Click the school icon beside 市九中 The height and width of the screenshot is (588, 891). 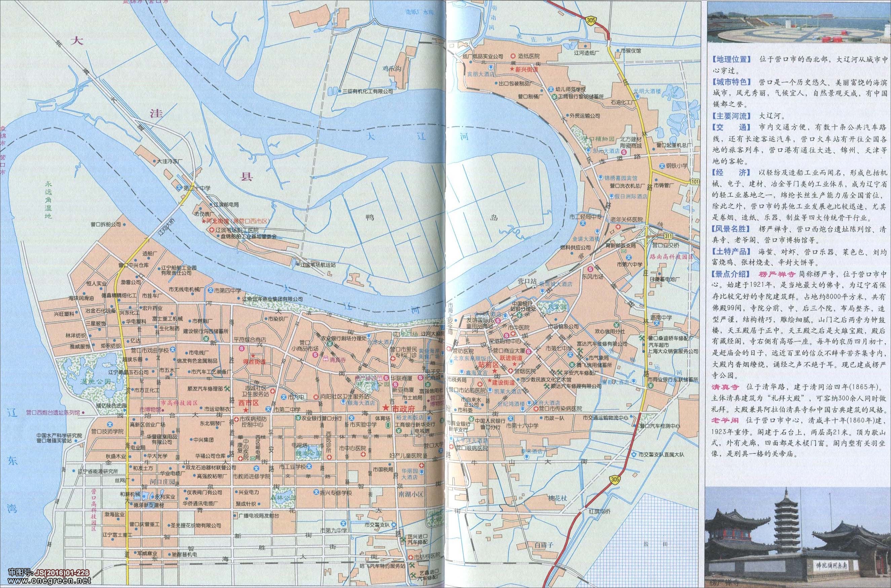[x=284, y=397]
